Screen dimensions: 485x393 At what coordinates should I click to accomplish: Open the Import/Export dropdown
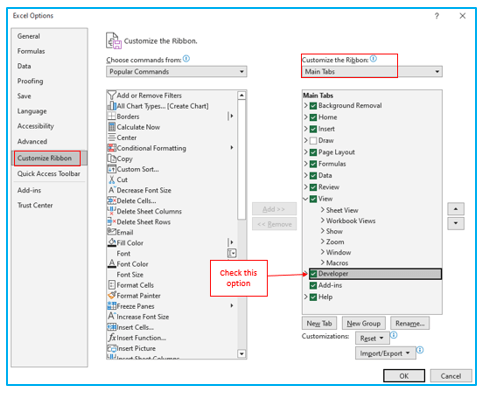tap(385, 353)
